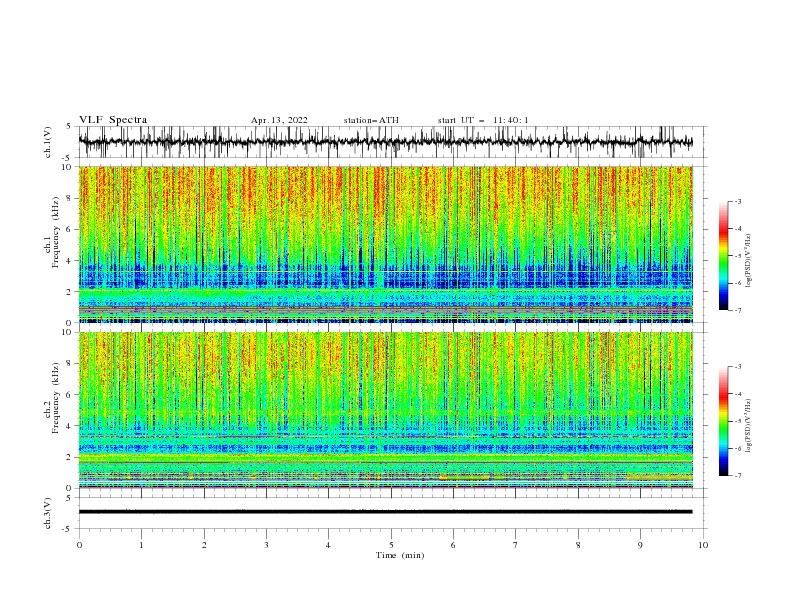Click the upper colorbar label "log(PSD)(V²/Hz)"

pos(748,261)
